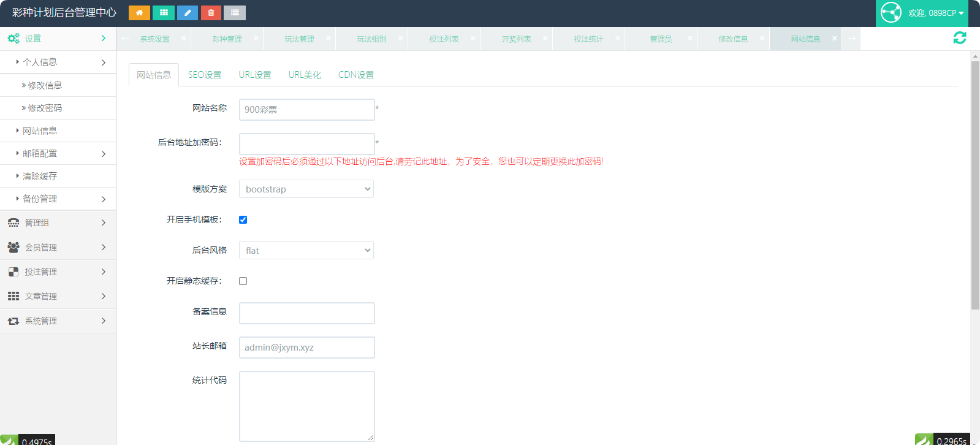
Task: Close the 玩法管理 tab
Action: [x=328, y=39]
